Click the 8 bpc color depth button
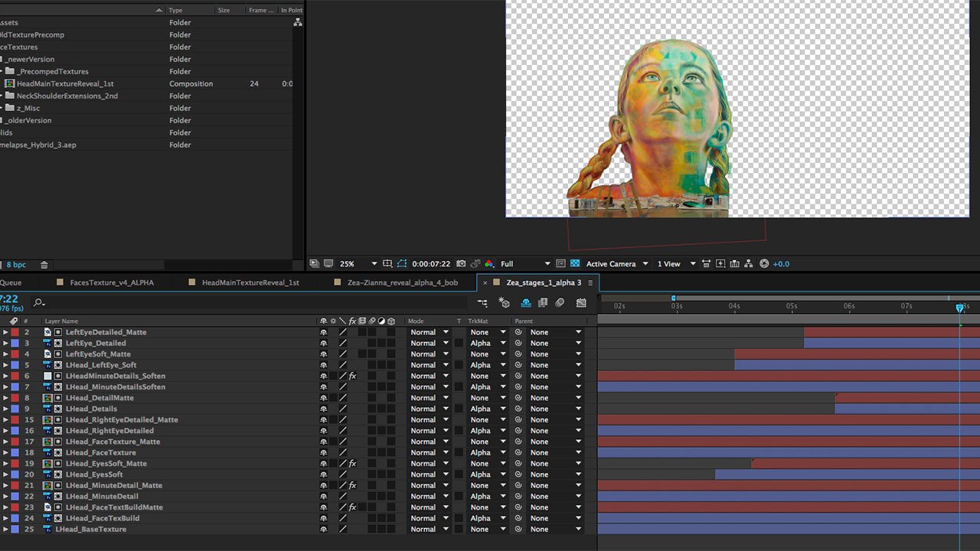Screen dimensions: 980x551 coord(16,265)
